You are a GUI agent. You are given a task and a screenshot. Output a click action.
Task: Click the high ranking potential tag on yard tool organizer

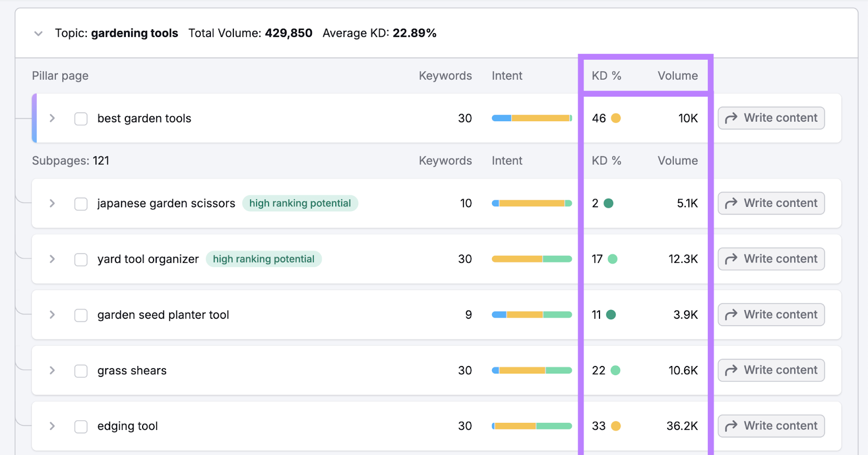click(264, 260)
